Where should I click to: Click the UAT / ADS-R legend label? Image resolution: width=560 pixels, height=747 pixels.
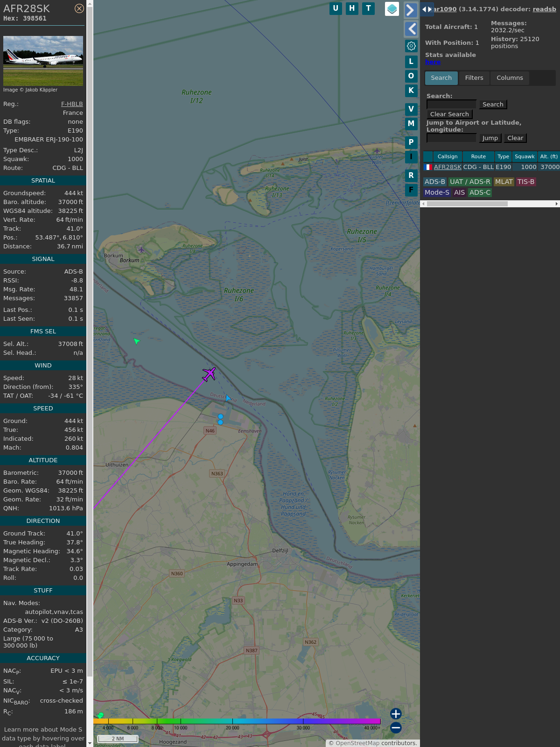click(470, 182)
